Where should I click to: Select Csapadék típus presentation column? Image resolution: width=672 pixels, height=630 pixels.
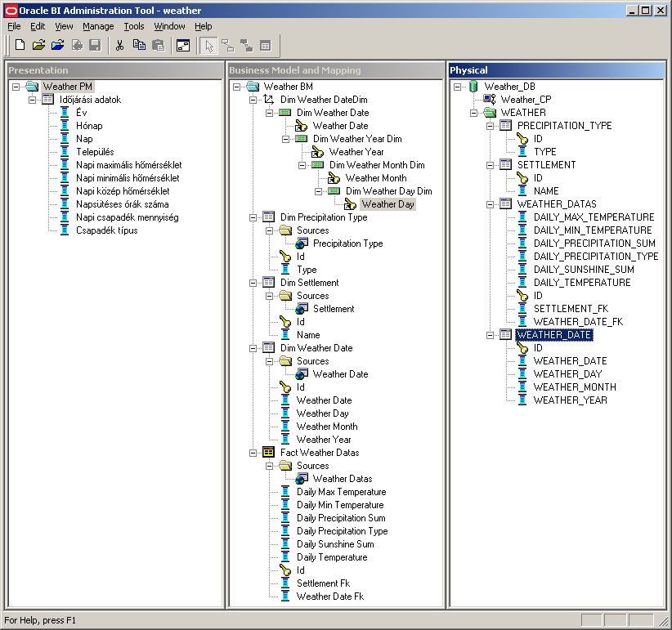click(107, 230)
